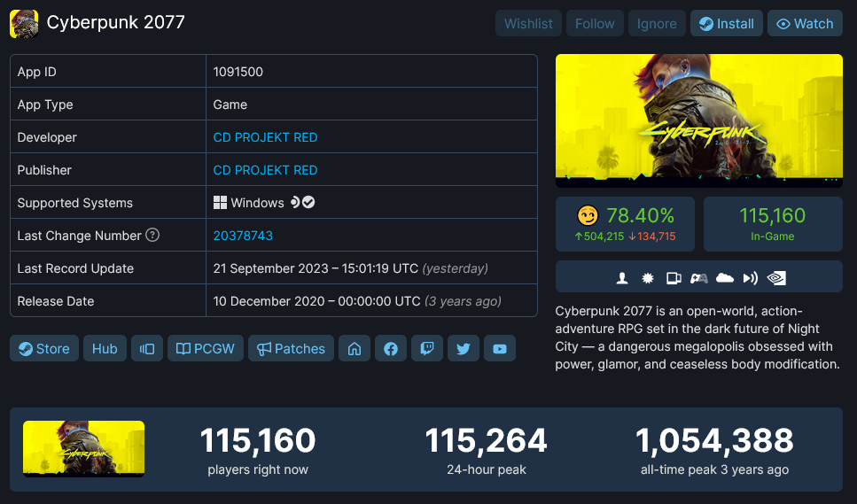Click the Install button
Screen dimensions: 857x504
[727, 24]
